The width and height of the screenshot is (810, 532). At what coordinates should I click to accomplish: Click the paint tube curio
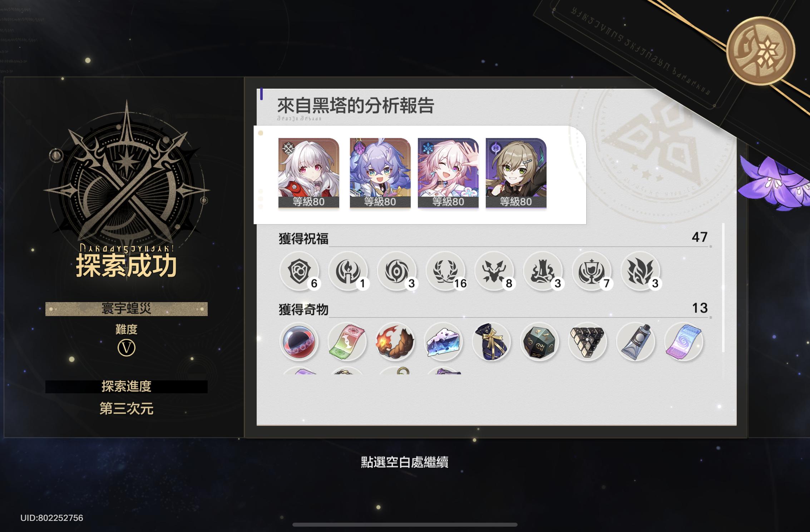636,341
